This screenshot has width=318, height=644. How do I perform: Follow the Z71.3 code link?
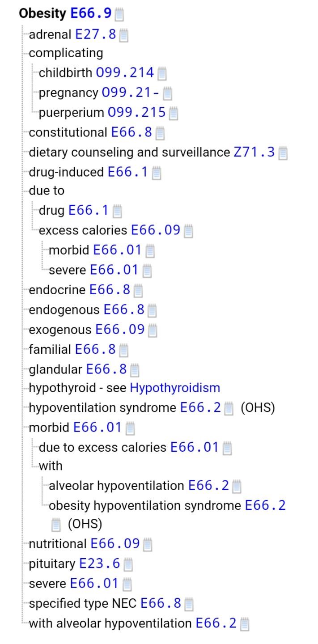coord(254,152)
